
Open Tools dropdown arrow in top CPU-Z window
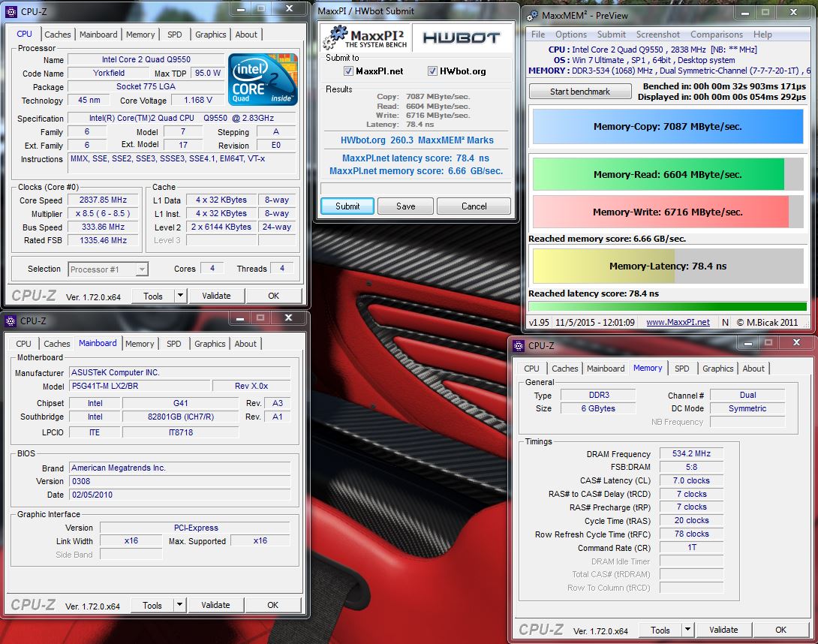[180, 296]
